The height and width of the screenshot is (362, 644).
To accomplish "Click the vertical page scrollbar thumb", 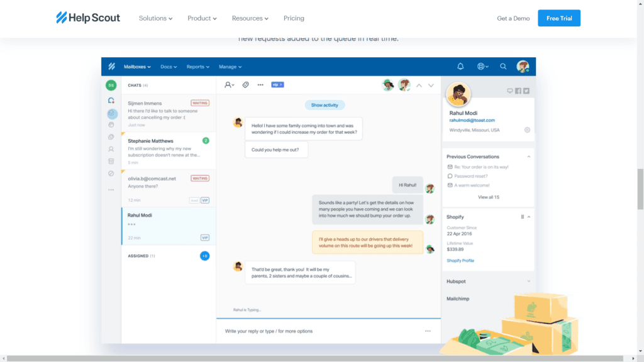I will point(640,189).
